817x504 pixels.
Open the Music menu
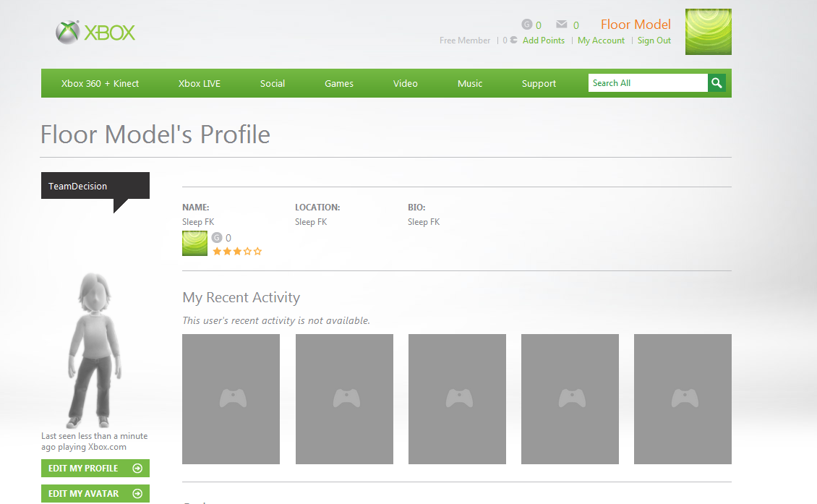(x=470, y=83)
